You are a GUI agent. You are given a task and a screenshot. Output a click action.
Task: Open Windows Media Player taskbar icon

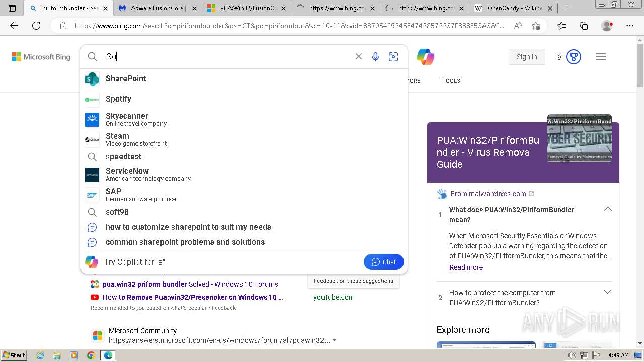74,355
